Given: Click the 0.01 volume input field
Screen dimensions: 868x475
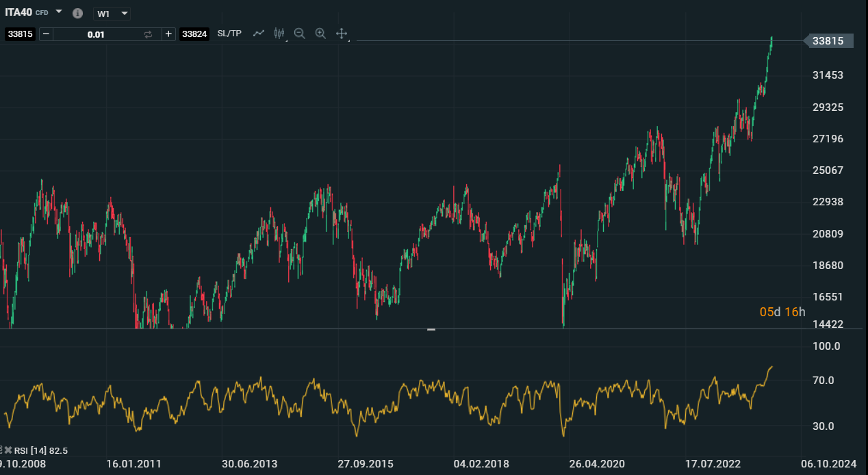Looking at the screenshot, I should [96, 34].
